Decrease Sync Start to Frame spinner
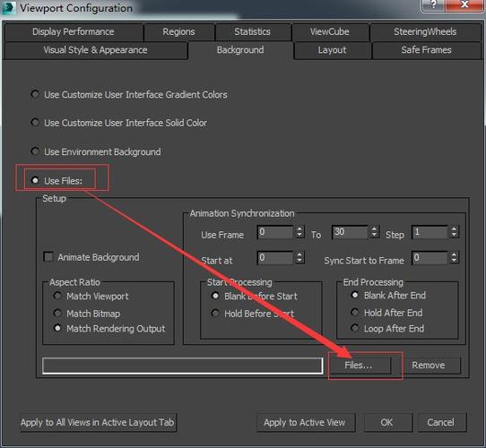The image size is (486, 448). tap(455, 261)
